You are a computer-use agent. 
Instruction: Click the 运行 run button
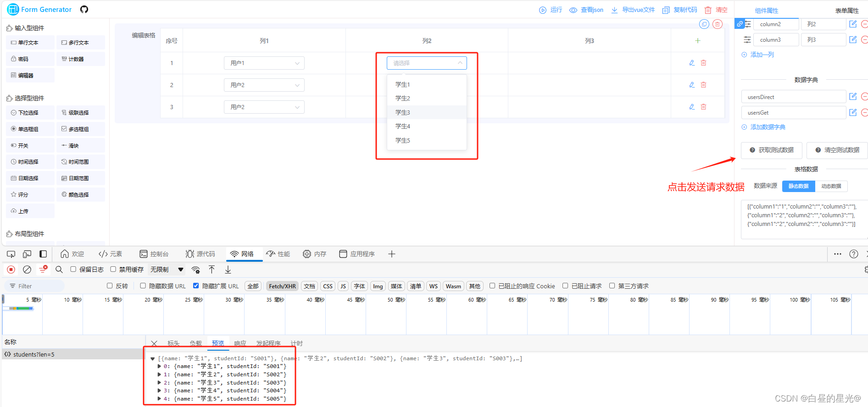[551, 10]
